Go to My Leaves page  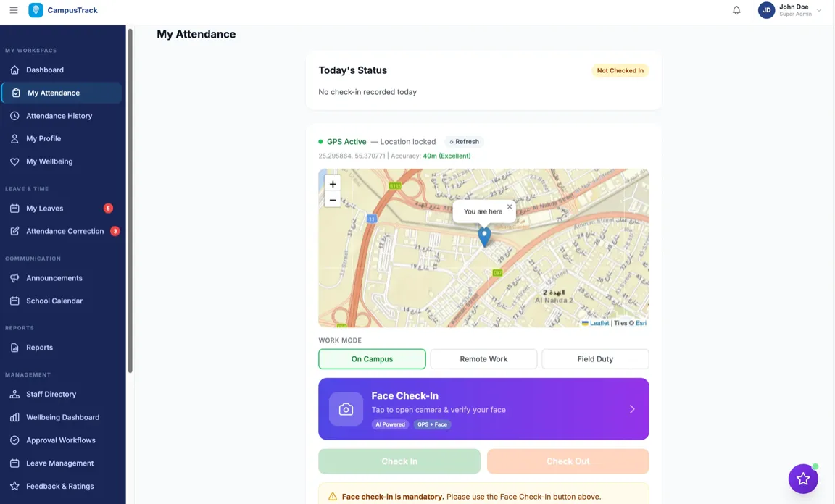[x=45, y=209]
